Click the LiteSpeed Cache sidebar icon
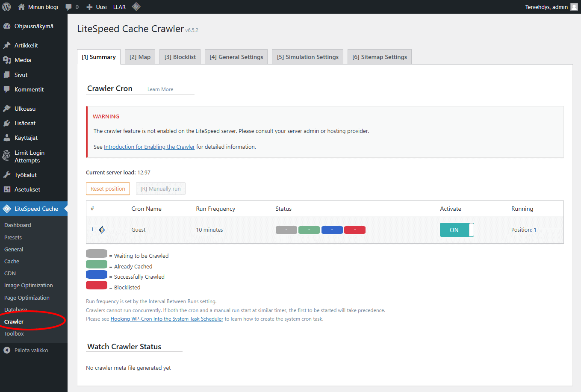The width and height of the screenshot is (581, 392). tap(7, 209)
